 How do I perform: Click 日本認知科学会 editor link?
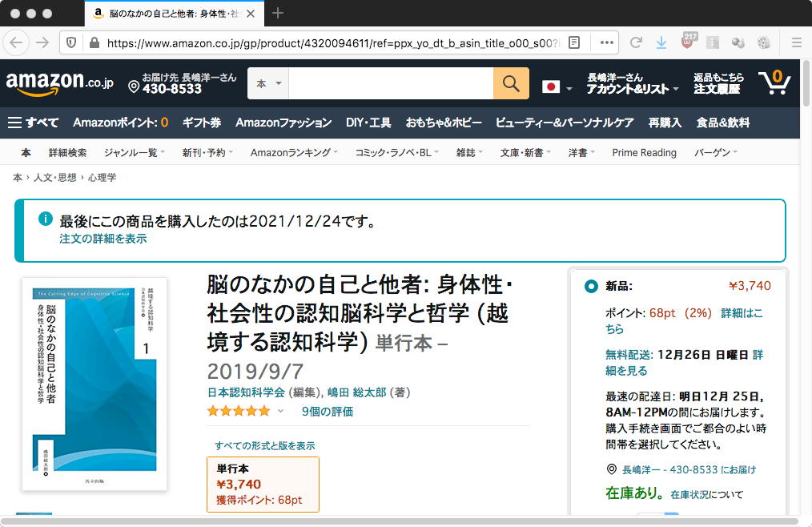pos(246,392)
